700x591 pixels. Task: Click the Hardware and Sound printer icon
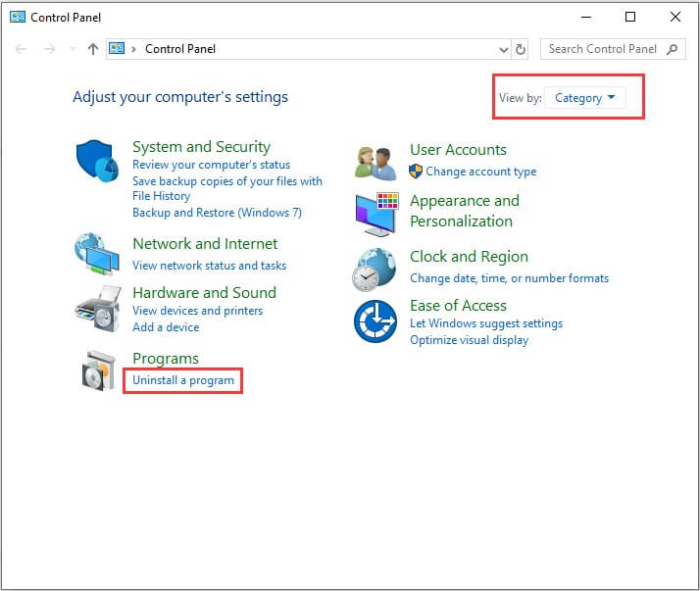click(x=98, y=309)
